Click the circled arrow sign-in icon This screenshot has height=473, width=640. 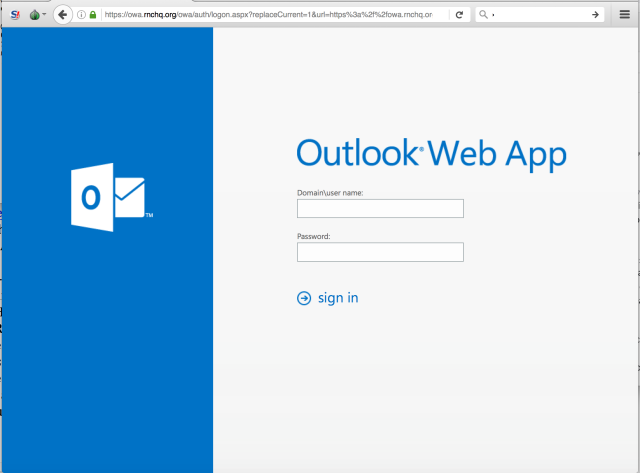304,298
